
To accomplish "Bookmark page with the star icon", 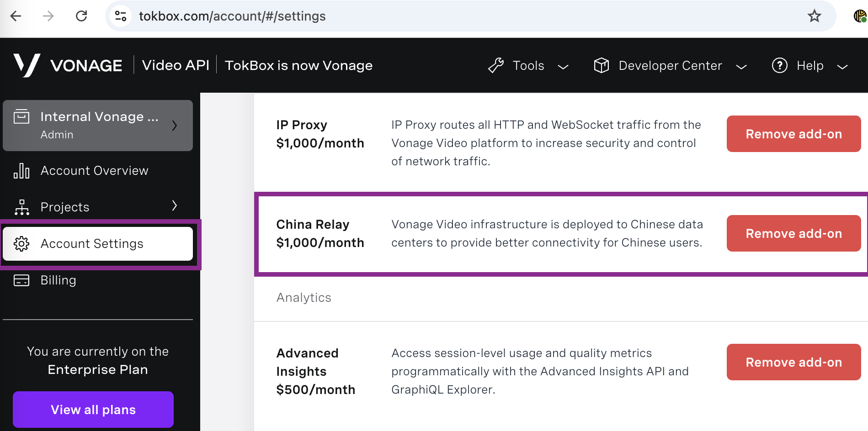I will 814,16.
